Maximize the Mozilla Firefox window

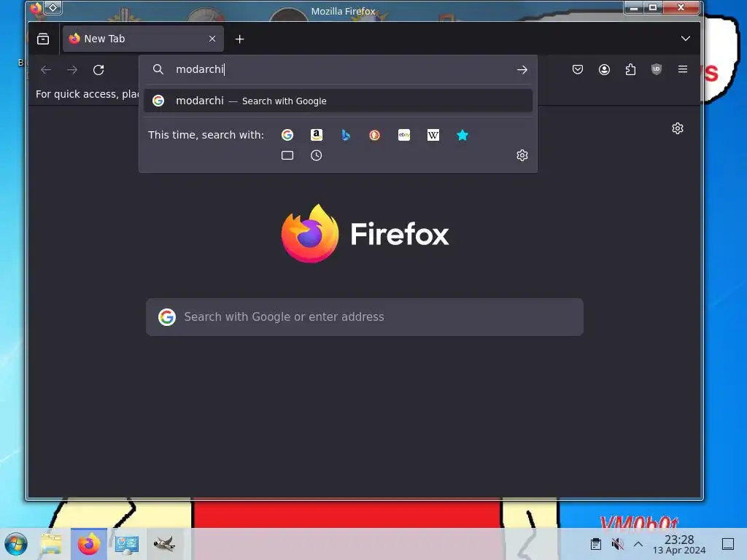(653, 7)
